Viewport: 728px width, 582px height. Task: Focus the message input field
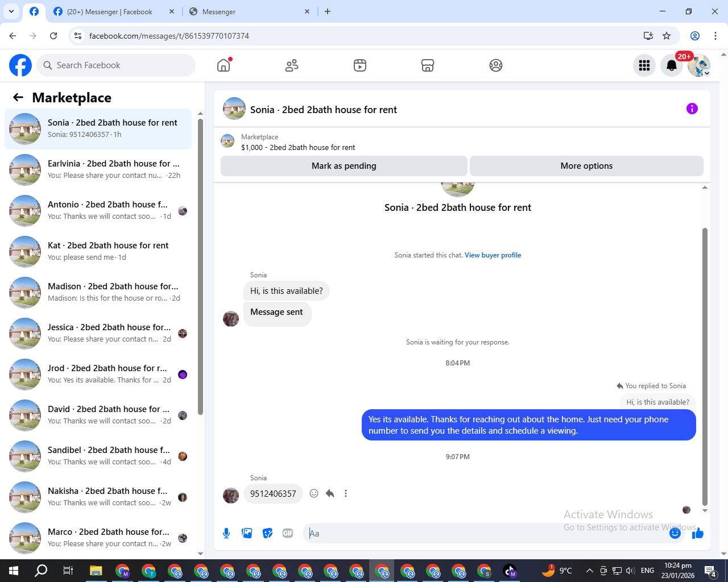(486, 533)
